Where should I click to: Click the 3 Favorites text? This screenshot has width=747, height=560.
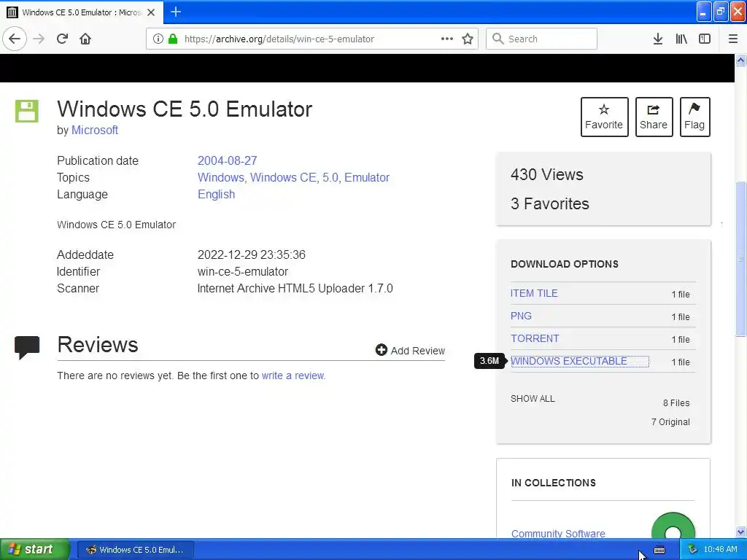(550, 204)
